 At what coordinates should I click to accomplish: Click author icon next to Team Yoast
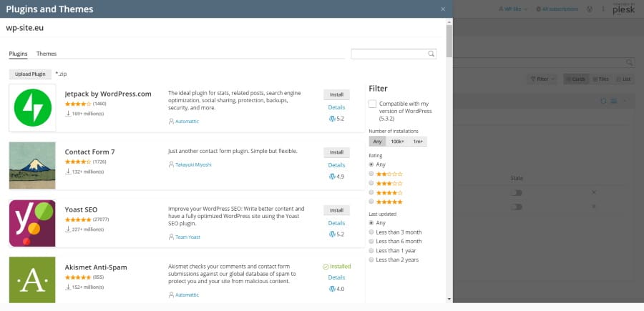point(171,237)
